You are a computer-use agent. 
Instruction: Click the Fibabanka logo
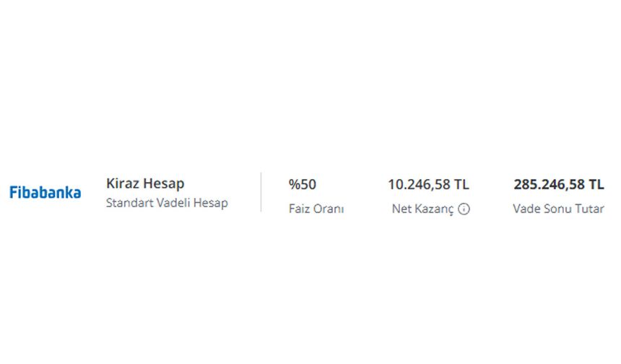pyautogui.click(x=45, y=193)
